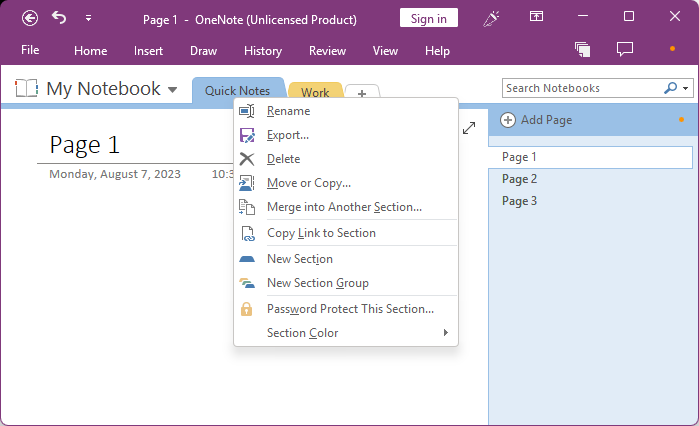
Task: Click the Back arrow icon in title bar
Action: click(30, 18)
